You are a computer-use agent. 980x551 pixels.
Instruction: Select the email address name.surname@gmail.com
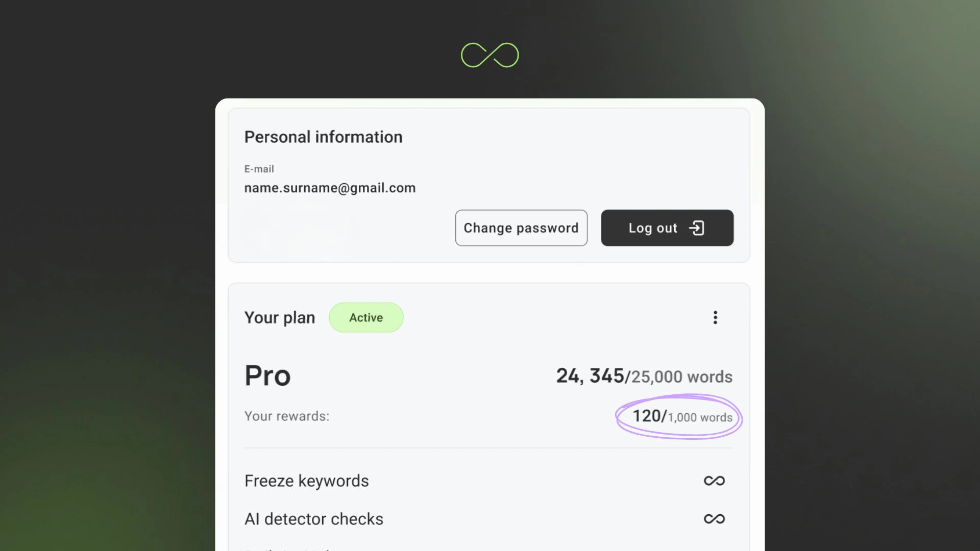click(330, 188)
